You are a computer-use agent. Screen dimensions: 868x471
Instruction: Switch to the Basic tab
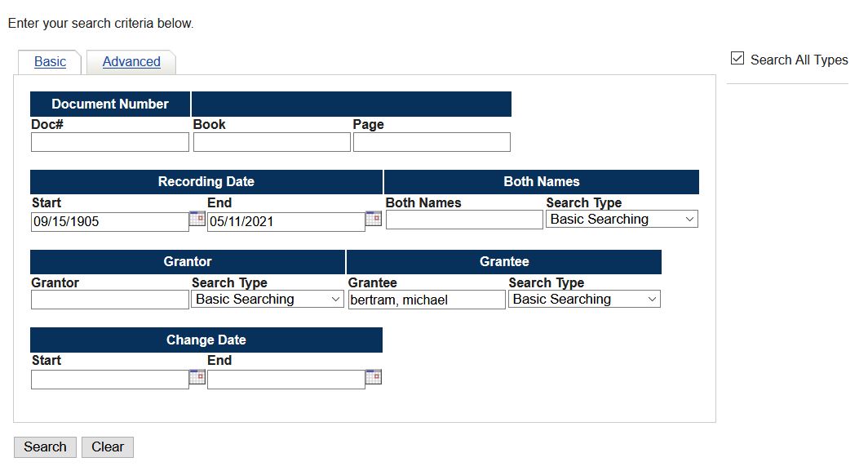click(x=50, y=62)
